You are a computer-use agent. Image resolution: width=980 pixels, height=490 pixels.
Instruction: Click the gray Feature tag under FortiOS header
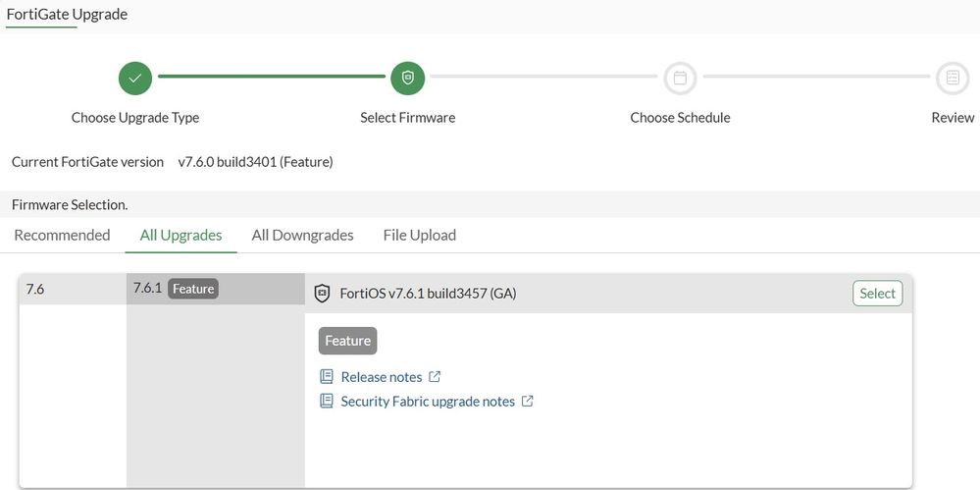pyautogui.click(x=347, y=341)
